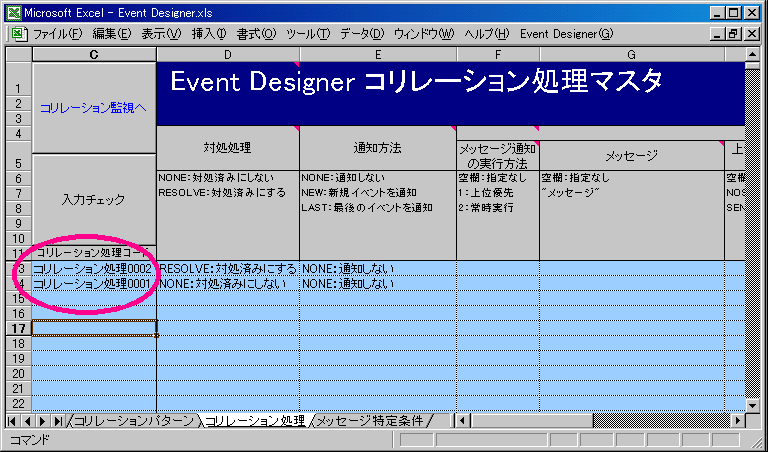Restore the workbook window in menu bar
This screenshot has width=768, height=452.
(x=733, y=34)
